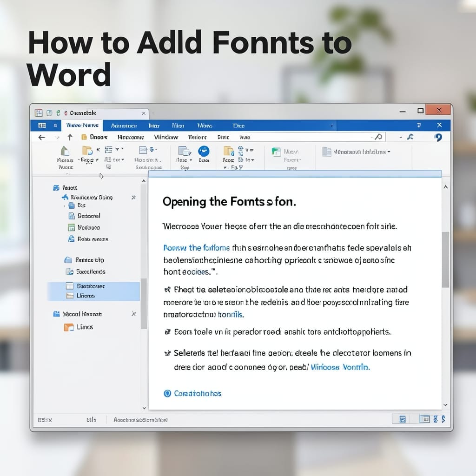Click the filter funnel icon under 'Aoog'
The image size is (476, 476).
241,167
